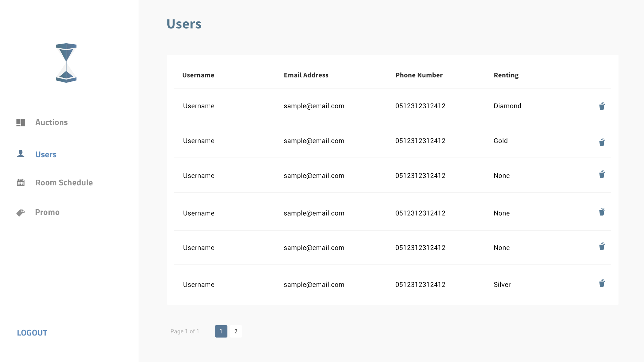The image size is (644, 362).
Task: Click the Diamond renting value
Action: [507, 106]
